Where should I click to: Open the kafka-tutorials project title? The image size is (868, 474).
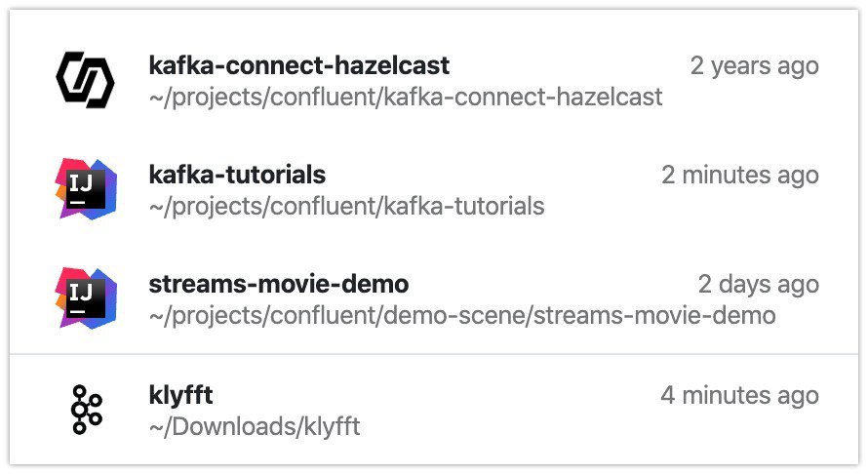237,175
